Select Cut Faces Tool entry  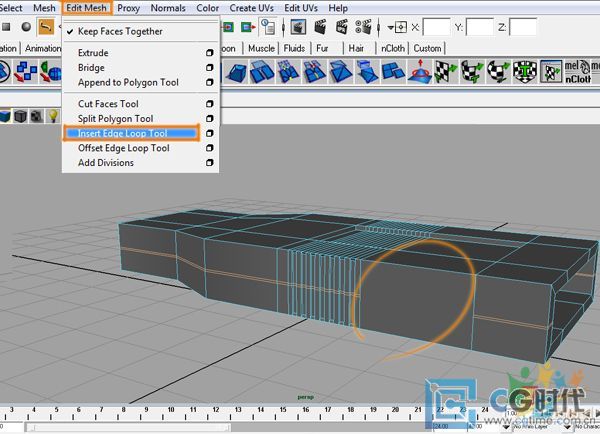[x=108, y=104]
